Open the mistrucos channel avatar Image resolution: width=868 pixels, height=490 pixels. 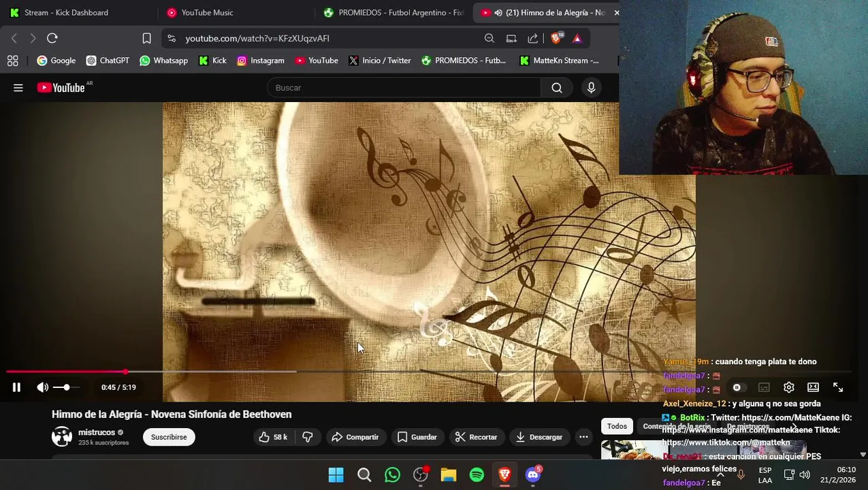point(62,437)
